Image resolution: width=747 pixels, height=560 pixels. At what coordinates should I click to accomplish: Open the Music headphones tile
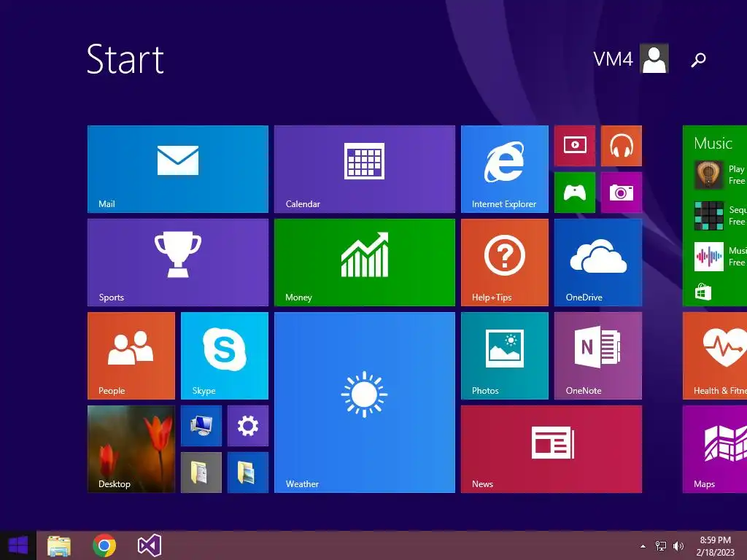click(x=622, y=146)
